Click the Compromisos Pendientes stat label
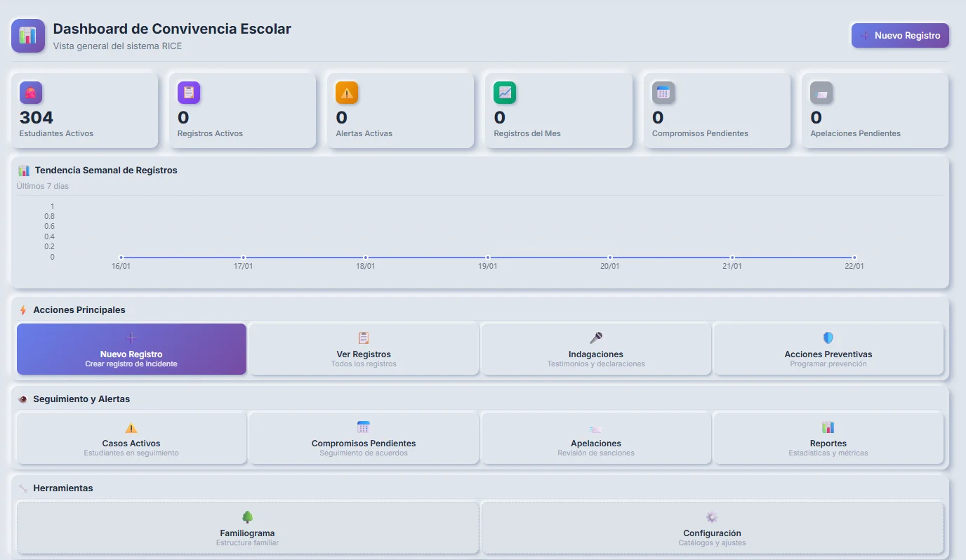Screen dimensions: 966x560 pos(700,133)
